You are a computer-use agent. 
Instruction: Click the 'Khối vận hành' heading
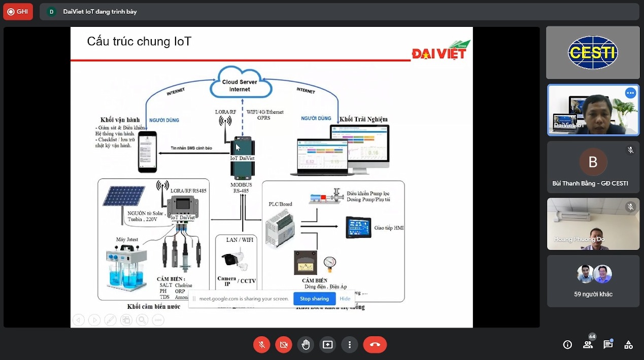(120, 120)
